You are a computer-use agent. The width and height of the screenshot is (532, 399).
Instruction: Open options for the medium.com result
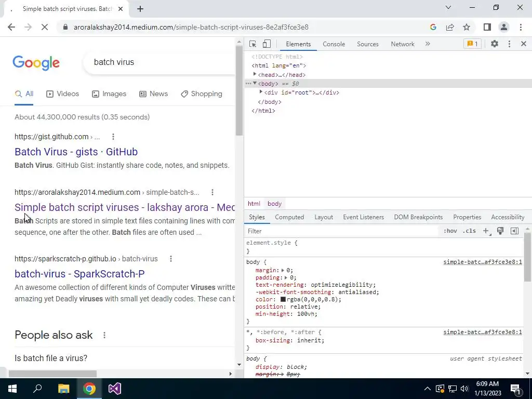coord(212,192)
